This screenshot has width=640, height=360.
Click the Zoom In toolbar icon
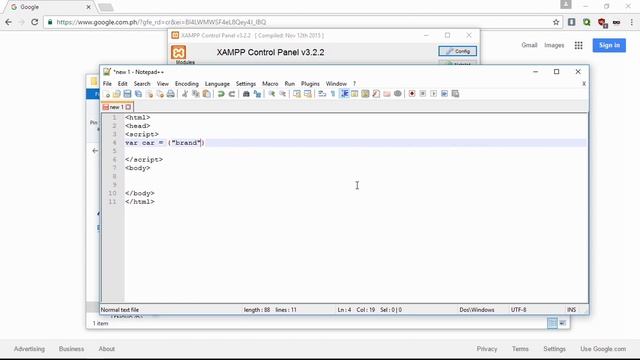click(271, 94)
